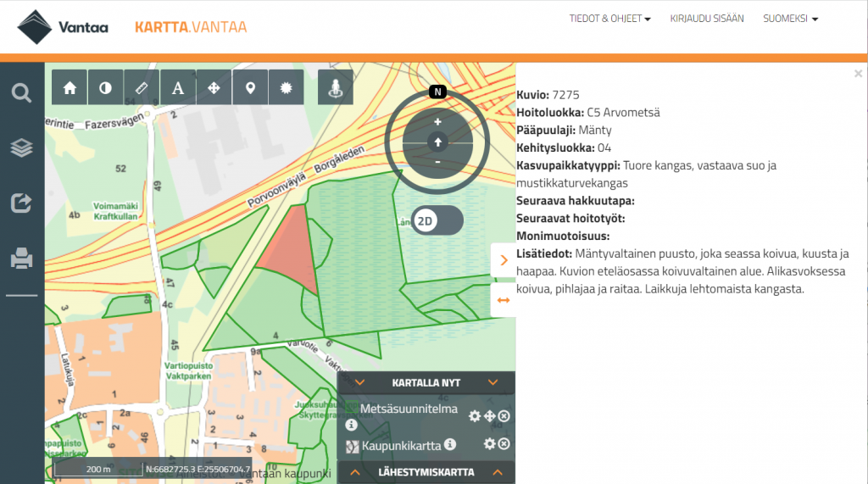
Task: Click the Hoitoluokka: C5 Arvometsä line
Action: [x=588, y=113]
